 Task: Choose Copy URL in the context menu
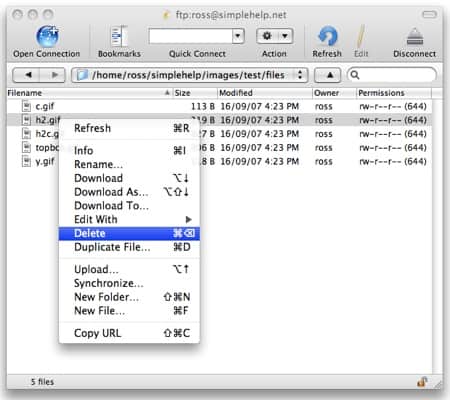[x=129, y=333]
